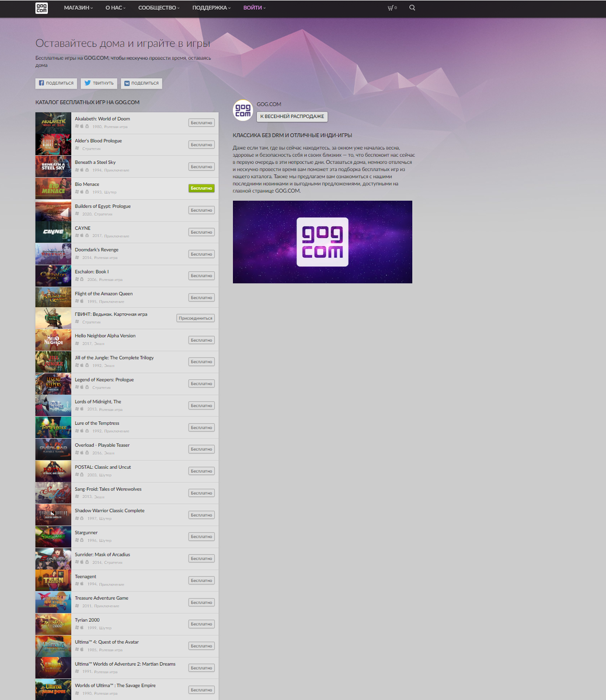This screenshot has height=700, width=606.
Task: Open ГВИНТ Ведьмак cover thumbnail
Action: [53, 318]
